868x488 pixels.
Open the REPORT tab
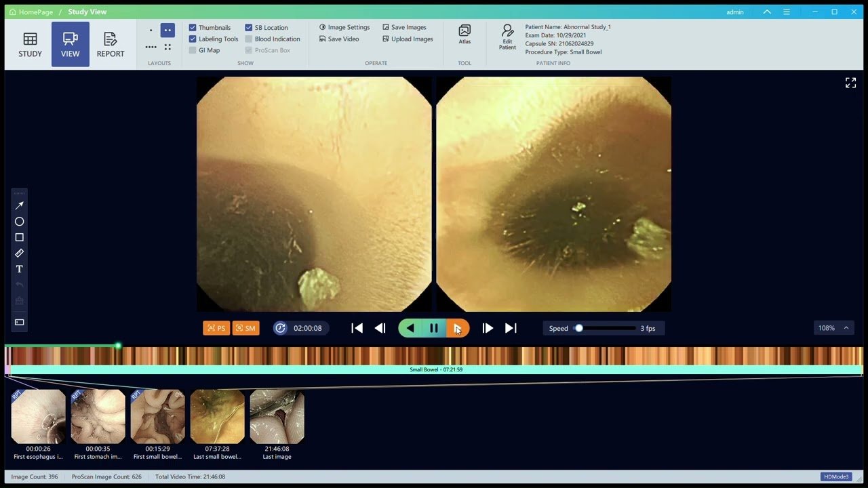(x=111, y=44)
